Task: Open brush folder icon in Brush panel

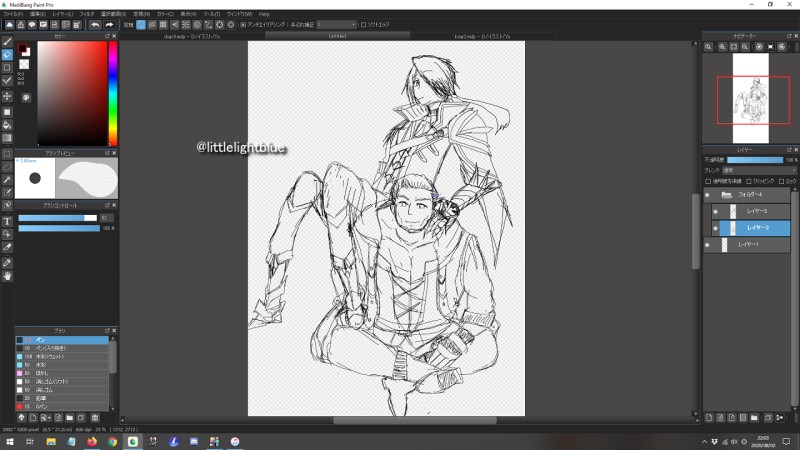Action: (x=69, y=418)
